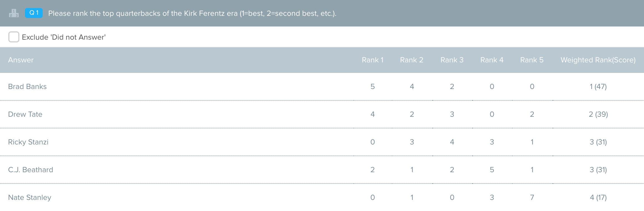Screen dimensions: 644x211
Task: Click the Rank 2 column header
Action: coord(412,60)
